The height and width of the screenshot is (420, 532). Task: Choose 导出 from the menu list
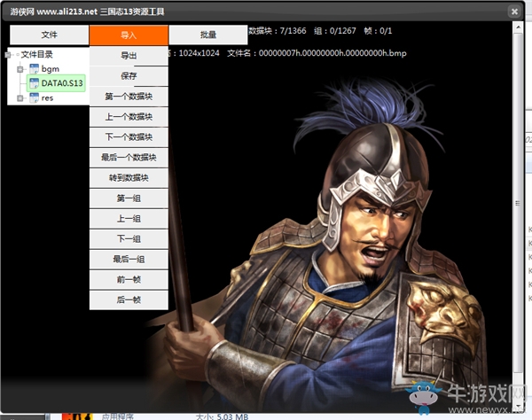129,56
